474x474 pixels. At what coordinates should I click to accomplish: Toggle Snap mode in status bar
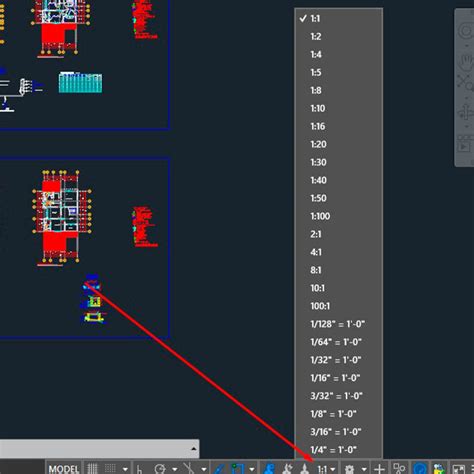(110, 468)
